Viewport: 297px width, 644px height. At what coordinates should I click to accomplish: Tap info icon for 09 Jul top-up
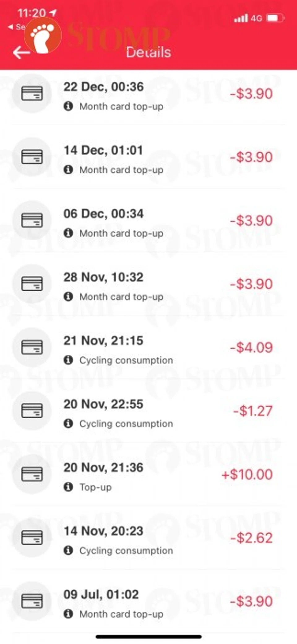coord(68,614)
